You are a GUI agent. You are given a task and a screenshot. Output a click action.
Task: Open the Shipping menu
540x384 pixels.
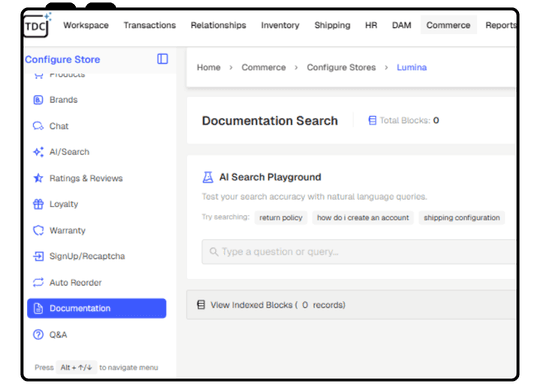click(332, 25)
